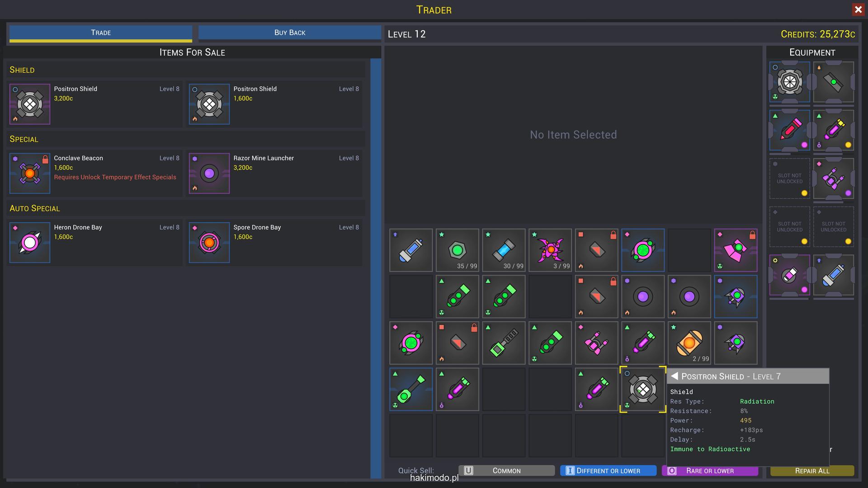Select the Spore Drone Bay icon
This screenshot has width=868, height=488.
click(x=209, y=243)
